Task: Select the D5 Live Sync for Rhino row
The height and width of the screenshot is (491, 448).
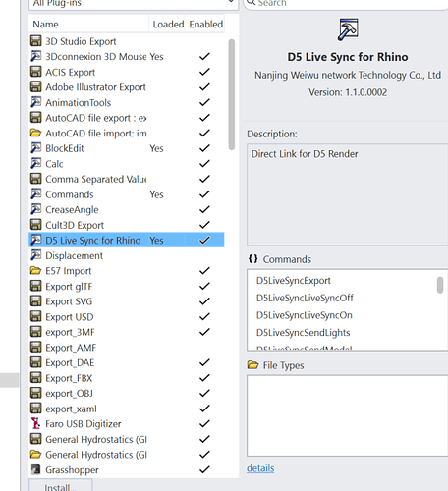Action: [127, 240]
